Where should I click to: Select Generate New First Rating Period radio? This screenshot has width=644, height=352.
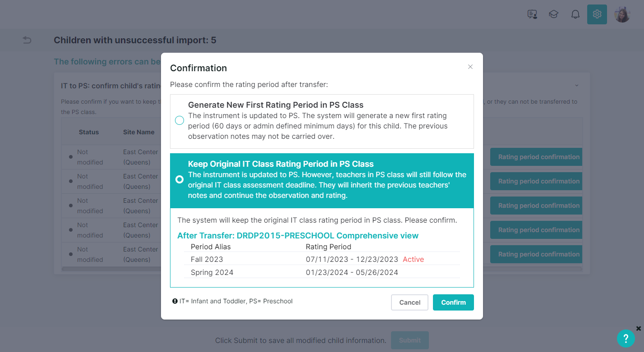point(179,120)
